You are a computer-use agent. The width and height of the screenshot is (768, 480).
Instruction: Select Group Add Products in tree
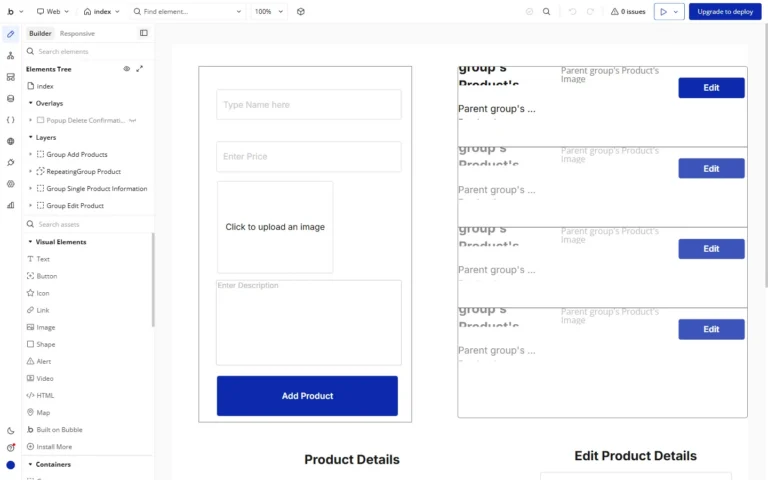point(77,154)
